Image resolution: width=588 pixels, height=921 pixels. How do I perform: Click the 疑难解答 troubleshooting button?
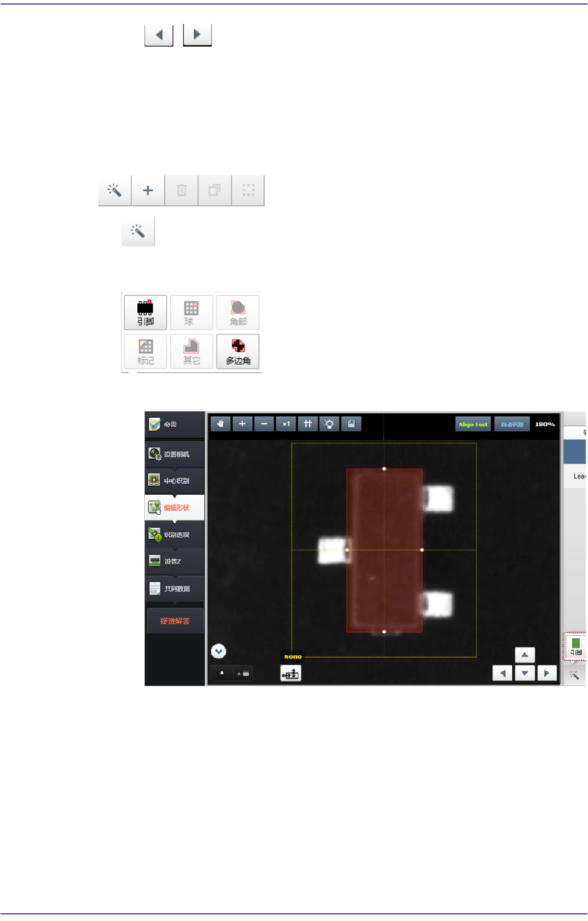pos(175,621)
